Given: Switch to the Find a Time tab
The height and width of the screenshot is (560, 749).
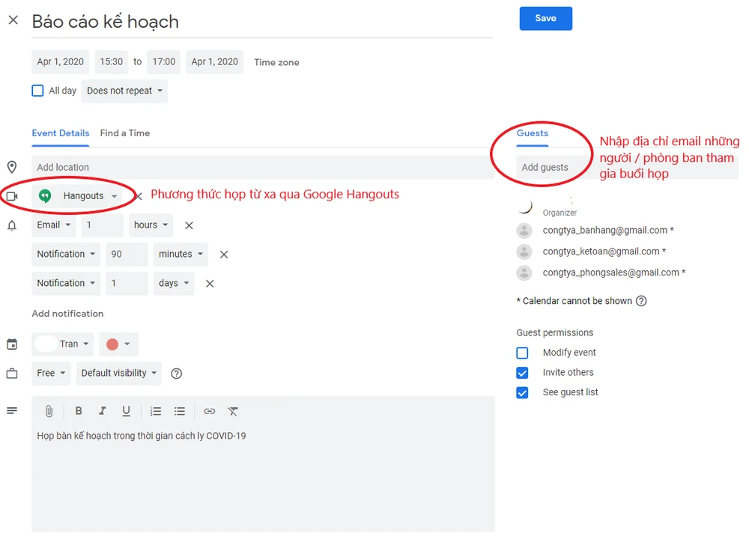Looking at the screenshot, I should [124, 133].
